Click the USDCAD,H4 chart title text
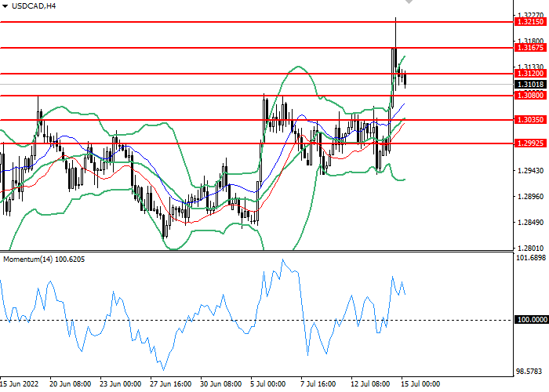 [34, 6]
